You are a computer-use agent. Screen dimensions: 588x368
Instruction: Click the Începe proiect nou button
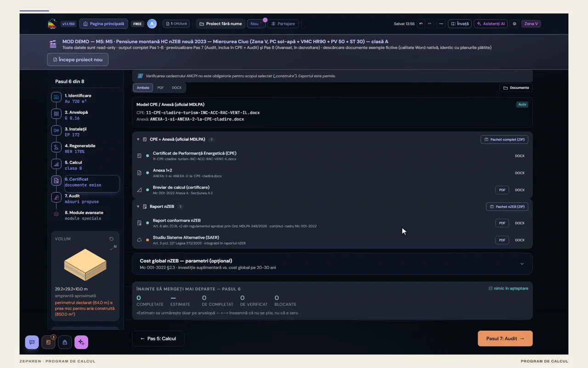click(x=78, y=60)
